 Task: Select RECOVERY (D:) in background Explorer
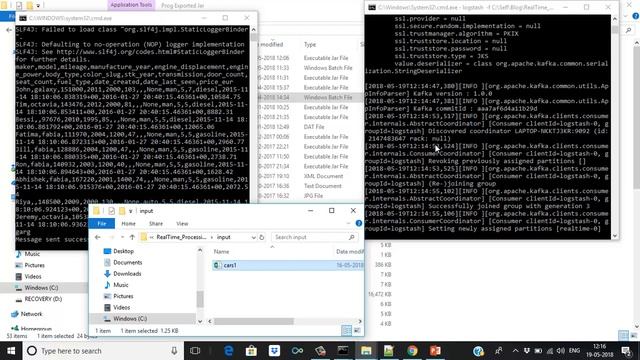[43, 299]
